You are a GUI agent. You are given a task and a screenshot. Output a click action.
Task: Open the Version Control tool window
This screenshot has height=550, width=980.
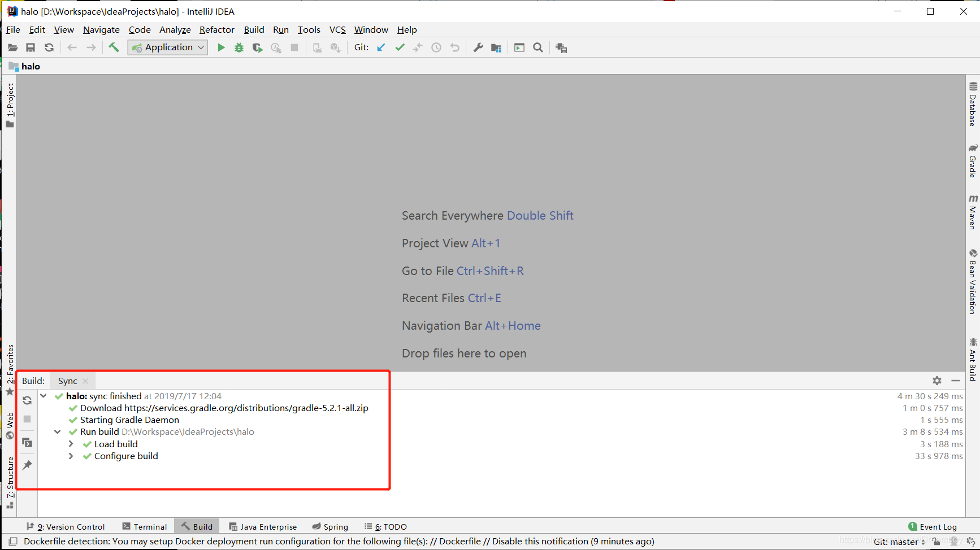tap(66, 527)
